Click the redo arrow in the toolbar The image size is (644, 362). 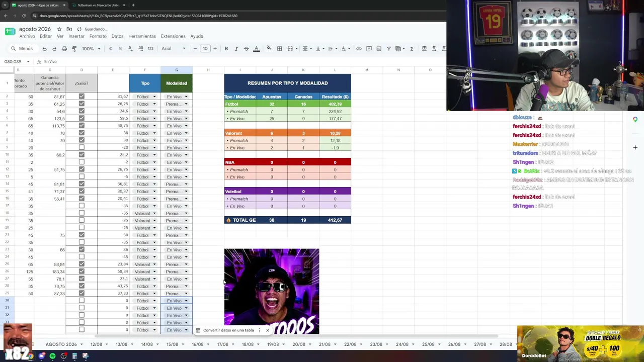(x=54, y=49)
